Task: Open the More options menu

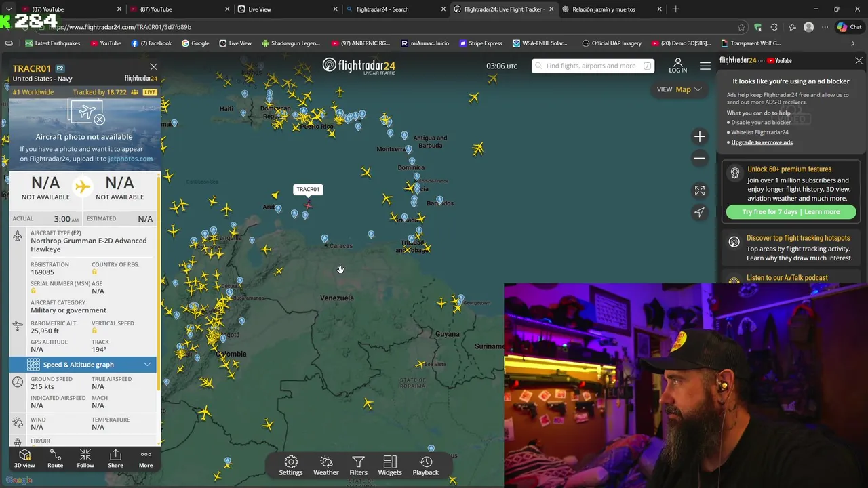Action: [x=146, y=458]
